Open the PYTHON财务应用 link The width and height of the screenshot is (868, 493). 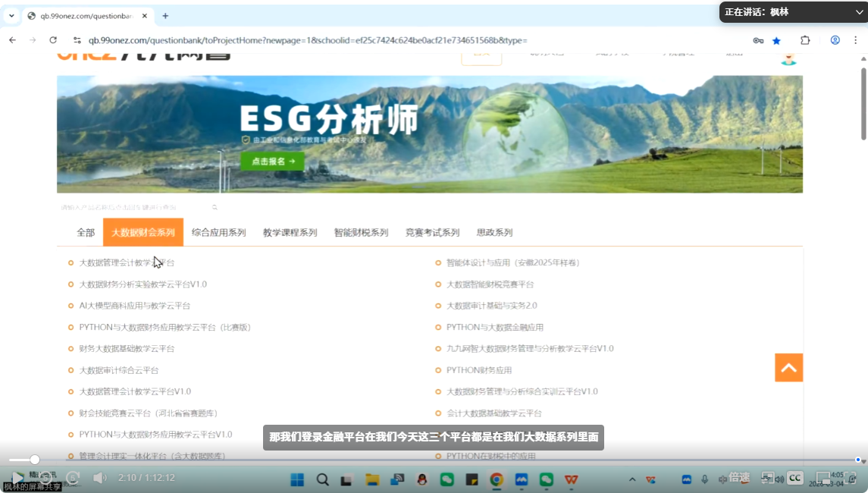point(478,370)
